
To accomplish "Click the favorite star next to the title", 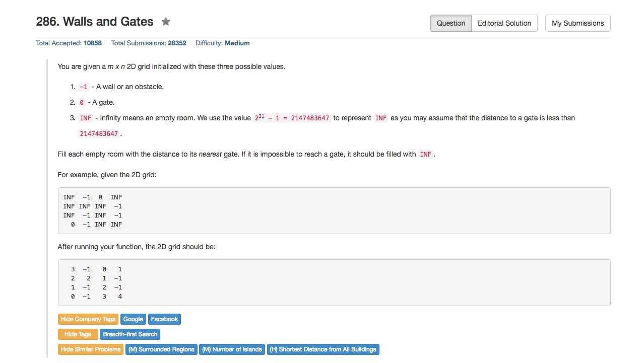I will [166, 22].
